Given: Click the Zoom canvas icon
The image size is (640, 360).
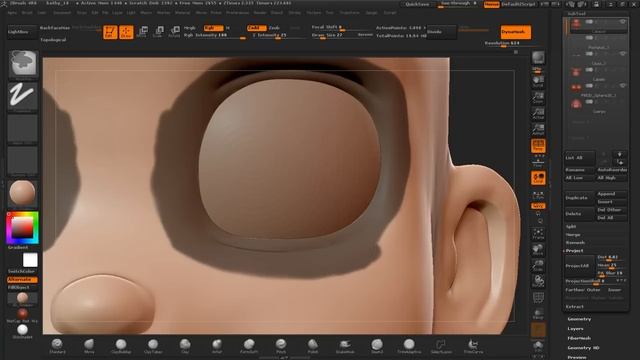Looking at the screenshot, I should tap(538, 98).
